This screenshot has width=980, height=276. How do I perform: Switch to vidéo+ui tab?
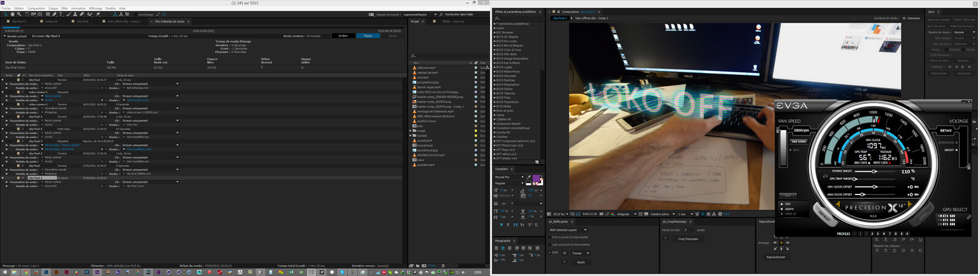tap(49, 21)
